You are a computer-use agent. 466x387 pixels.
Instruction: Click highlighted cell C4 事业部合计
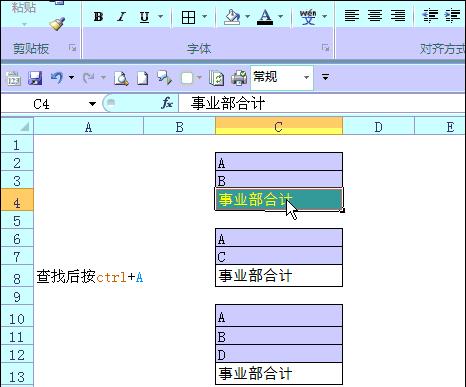[x=279, y=199]
